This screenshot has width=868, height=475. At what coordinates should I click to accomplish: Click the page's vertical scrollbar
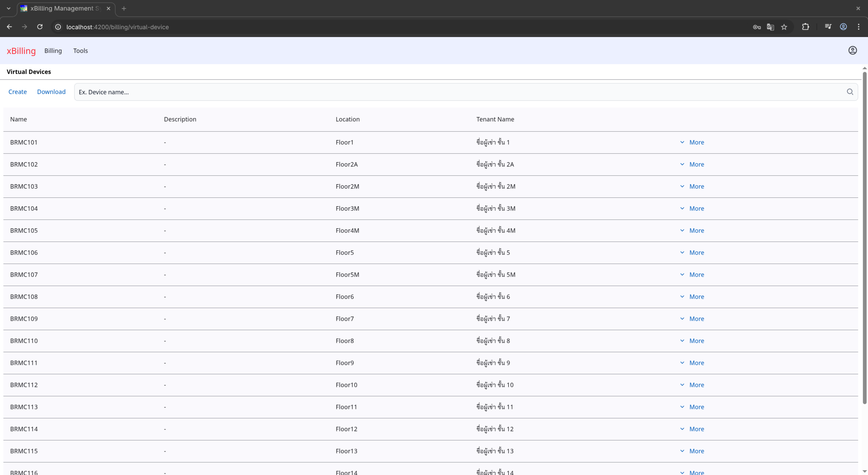864,236
